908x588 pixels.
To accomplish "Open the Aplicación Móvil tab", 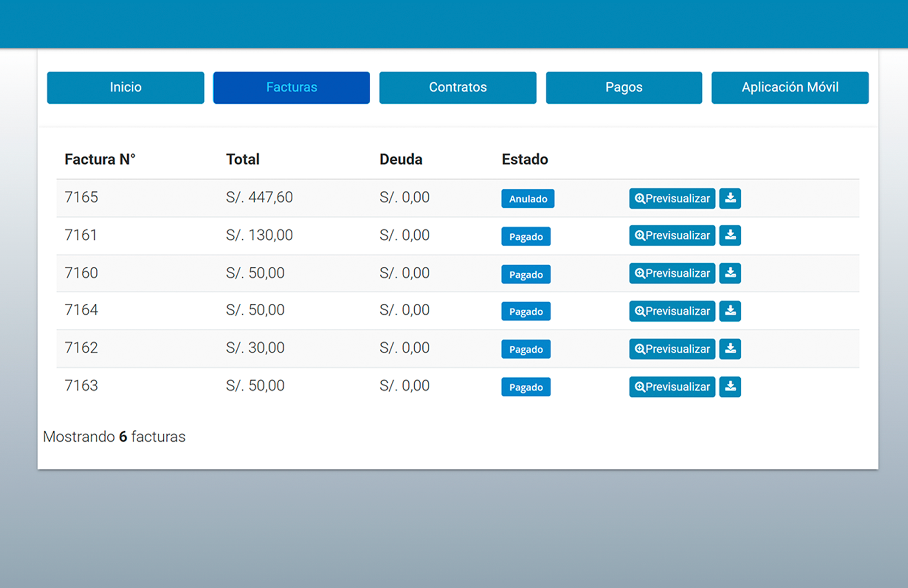I will [790, 88].
